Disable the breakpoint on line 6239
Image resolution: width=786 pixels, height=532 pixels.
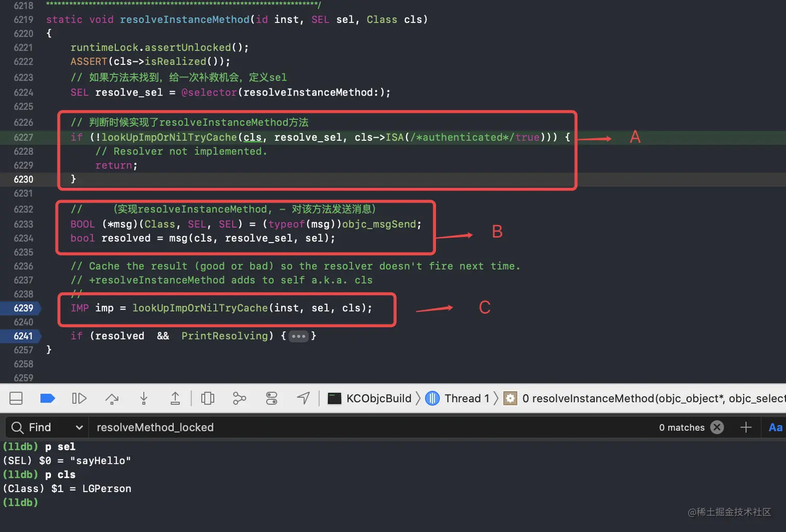pos(21,308)
